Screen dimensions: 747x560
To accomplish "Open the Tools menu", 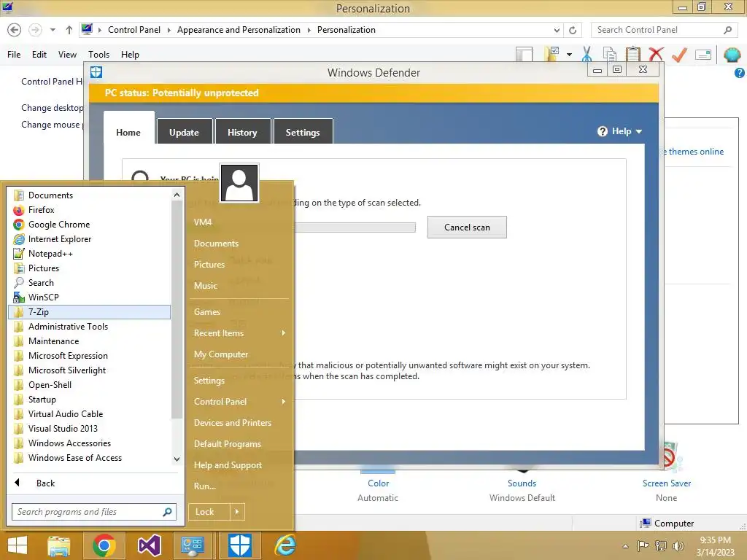I will (x=98, y=54).
